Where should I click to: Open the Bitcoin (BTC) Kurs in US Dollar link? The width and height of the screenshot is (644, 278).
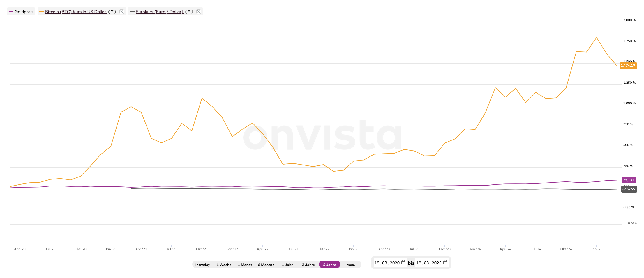tap(76, 12)
